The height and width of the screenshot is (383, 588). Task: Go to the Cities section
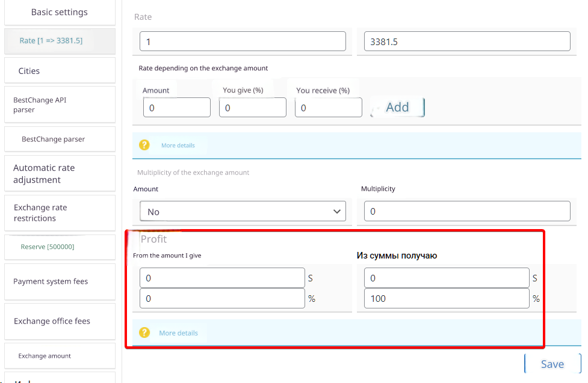point(59,71)
